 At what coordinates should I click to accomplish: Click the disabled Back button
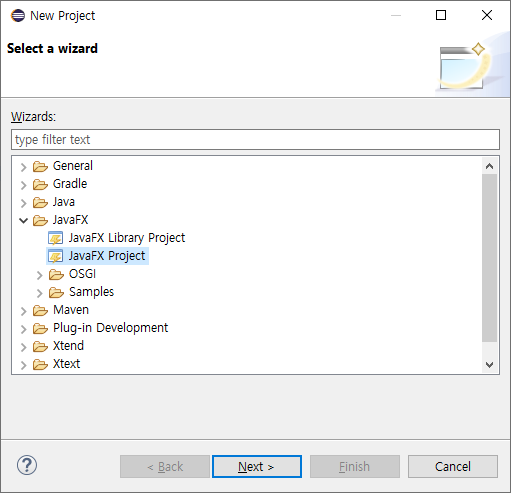165,467
